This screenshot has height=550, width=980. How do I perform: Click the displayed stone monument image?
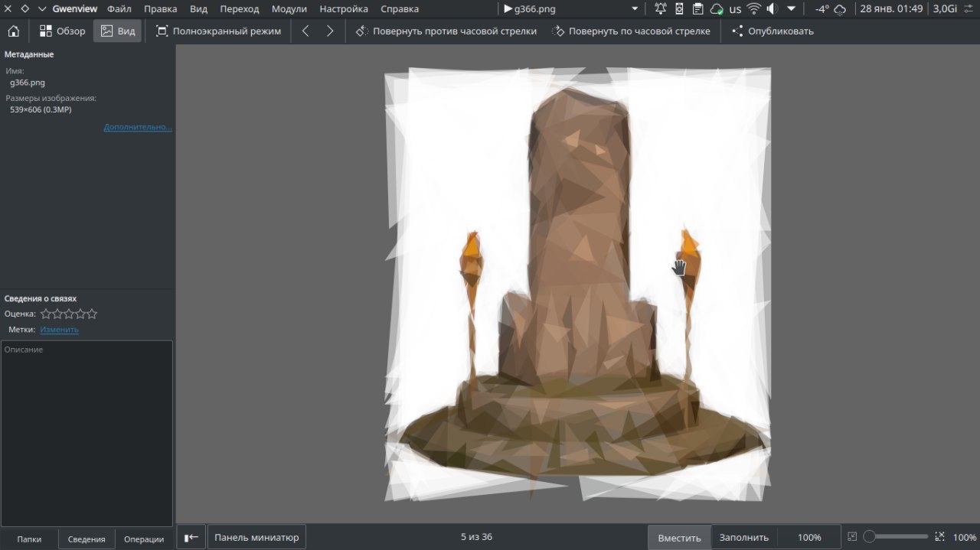[x=577, y=284]
